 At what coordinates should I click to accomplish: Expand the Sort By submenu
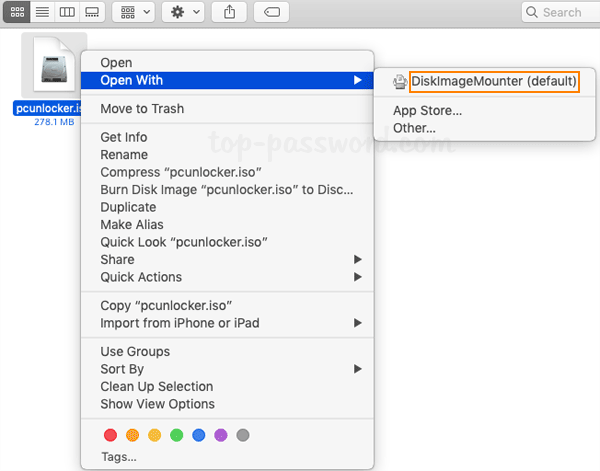tap(122, 369)
